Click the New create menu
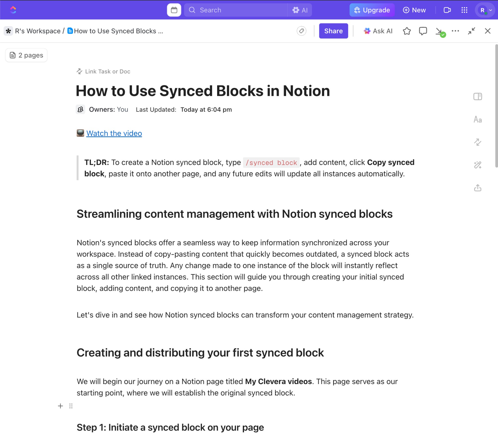The width and height of the screenshot is (498, 448). pyautogui.click(x=414, y=10)
